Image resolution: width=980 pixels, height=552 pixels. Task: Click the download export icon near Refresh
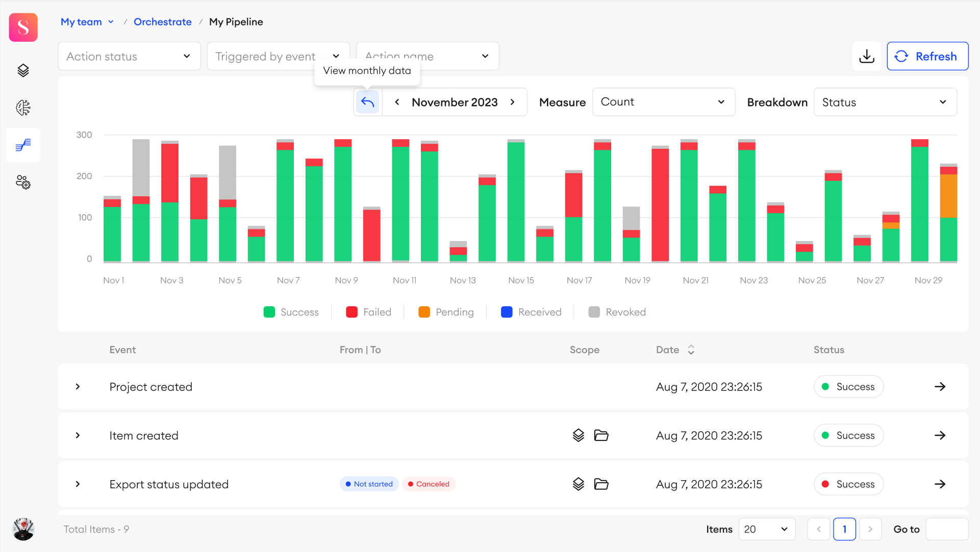(x=867, y=56)
